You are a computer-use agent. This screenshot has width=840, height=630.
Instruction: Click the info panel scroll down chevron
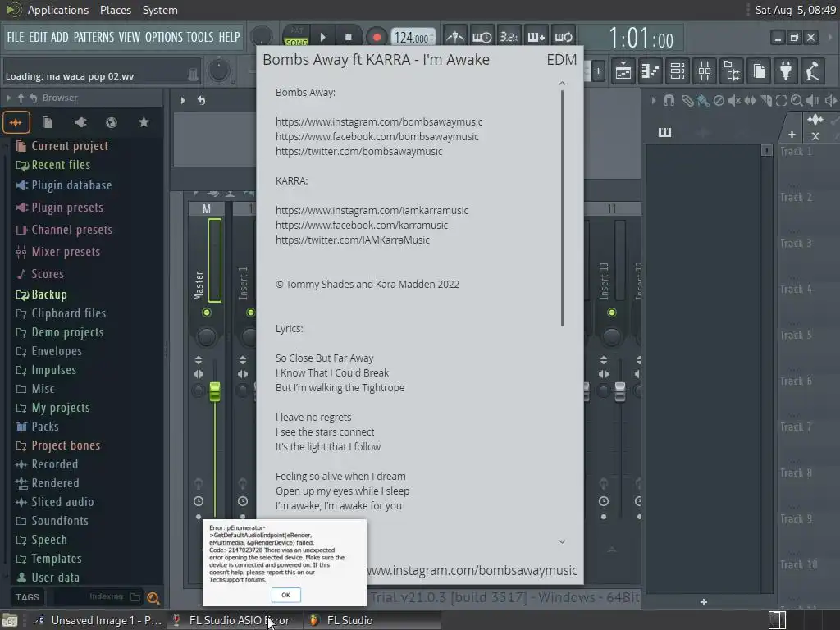tap(562, 541)
